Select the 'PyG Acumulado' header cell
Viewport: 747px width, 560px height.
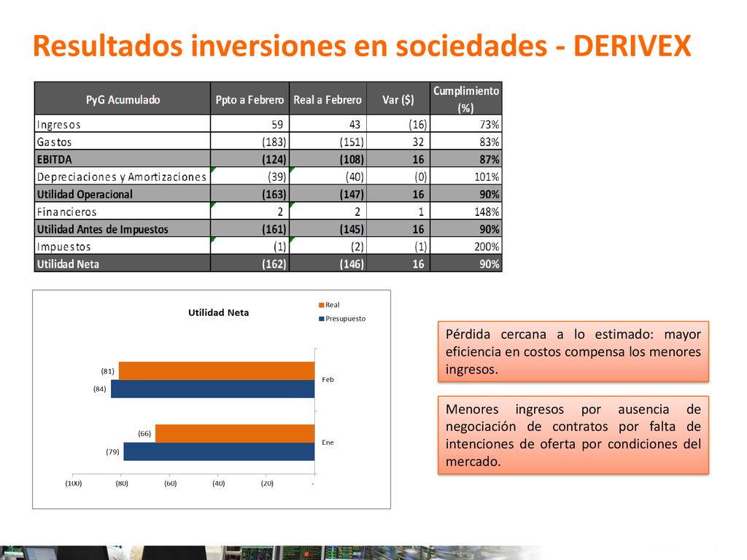tap(123, 99)
